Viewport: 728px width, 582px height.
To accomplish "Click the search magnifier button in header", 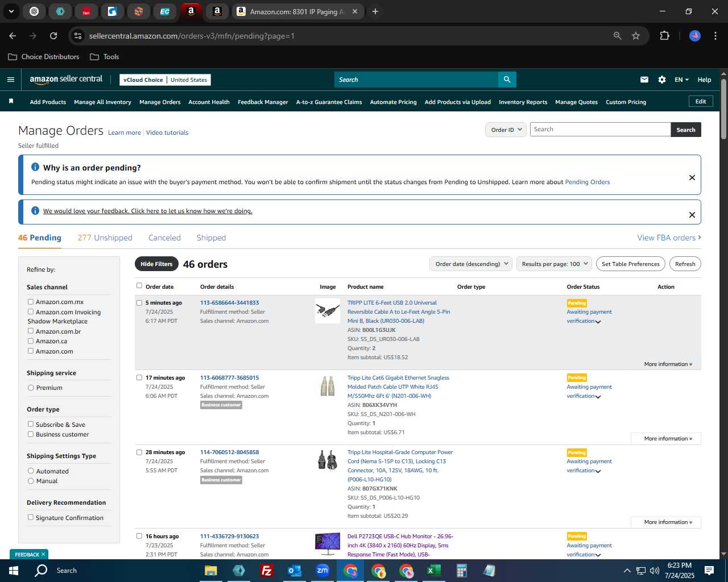I will [x=507, y=80].
